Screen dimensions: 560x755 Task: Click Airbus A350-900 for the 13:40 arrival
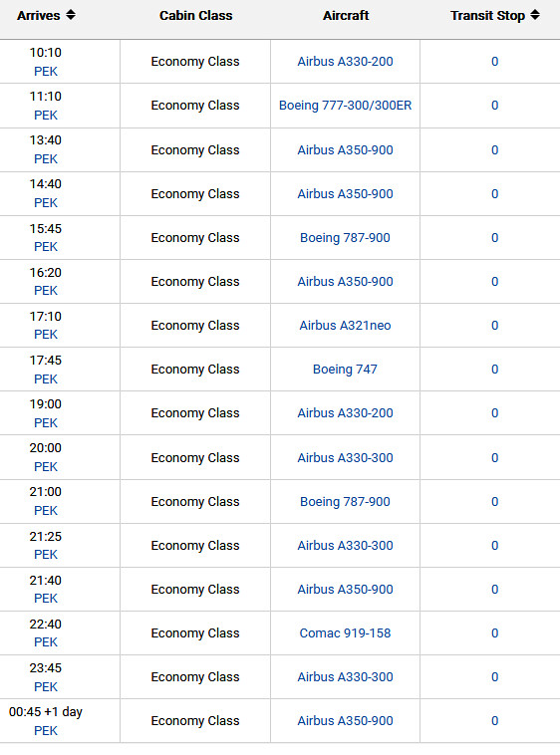[345, 150]
